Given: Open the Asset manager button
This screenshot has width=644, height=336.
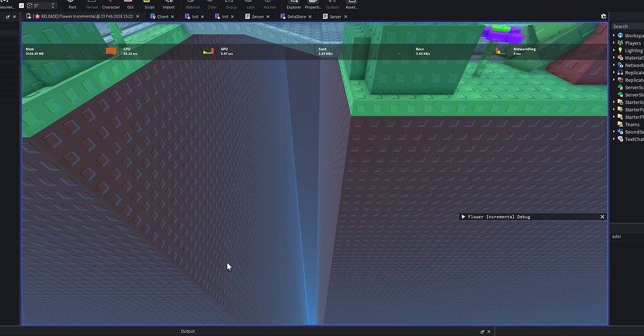Looking at the screenshot, I should [x=351, y=4].
